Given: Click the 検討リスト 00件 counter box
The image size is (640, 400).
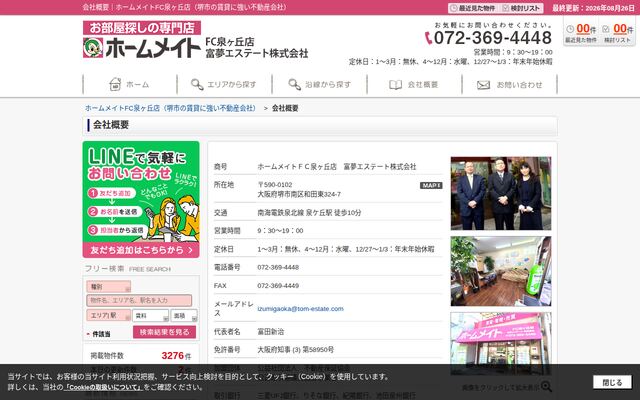Looking at the screenshot, I should [618, 33].
